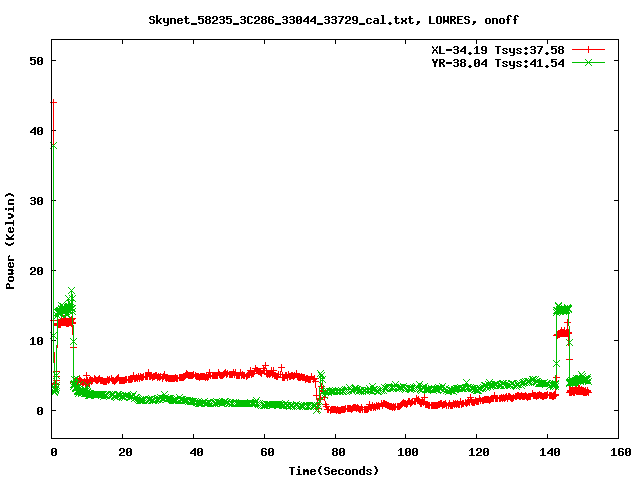Click the y-axis tick label 10
The image size is (640, 480).
coord(36,341)
